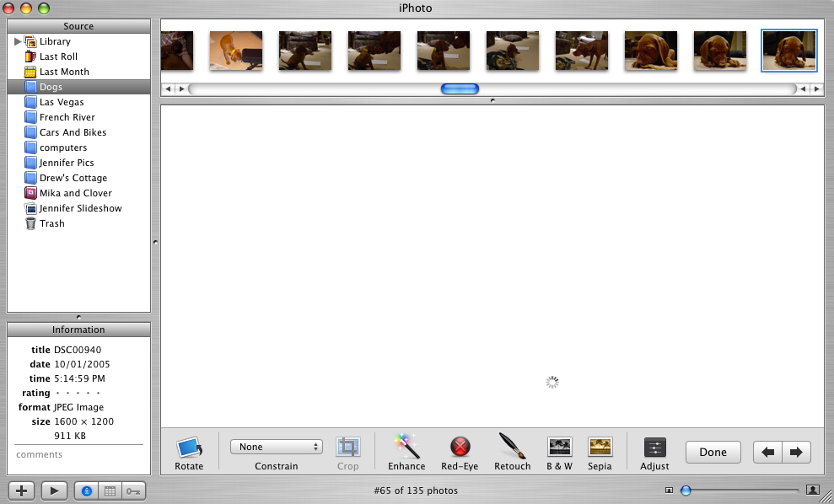Click left scroll arrow at strip start
The width and height of the screenshot is (834, 504).
click(x=168, y=88)
